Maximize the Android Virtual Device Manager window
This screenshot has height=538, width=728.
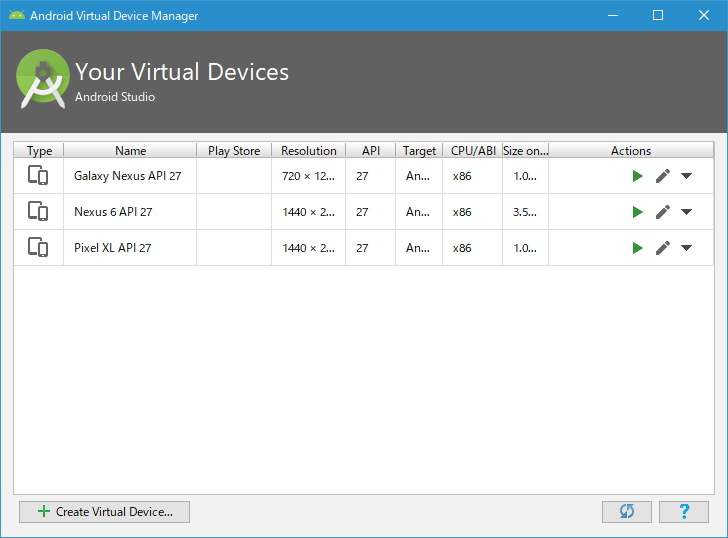pos(658,15)
